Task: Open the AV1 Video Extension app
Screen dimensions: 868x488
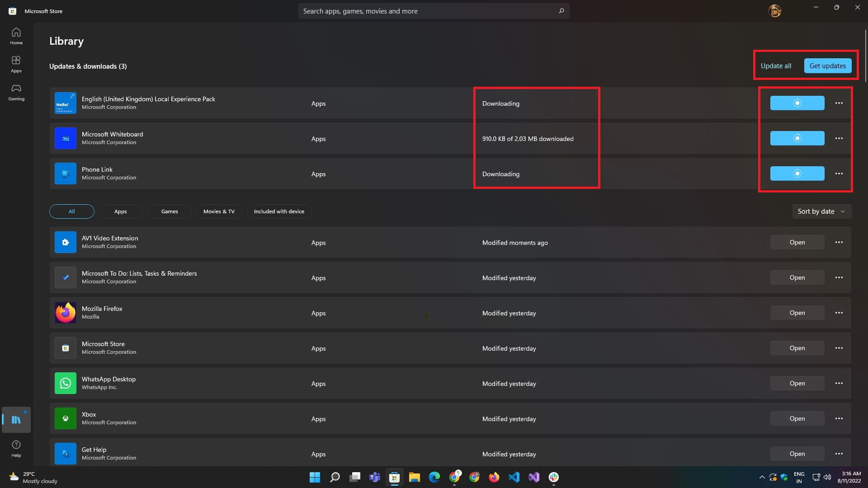Action: click(797, 242)
